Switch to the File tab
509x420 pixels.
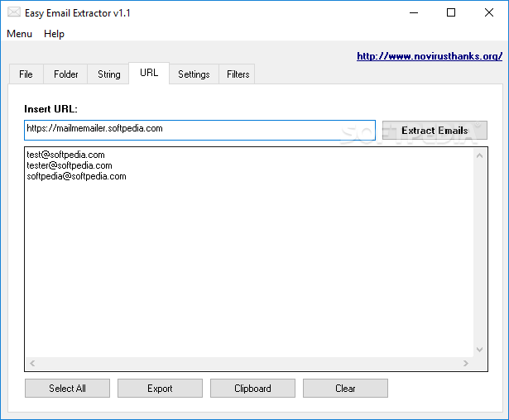26,74
